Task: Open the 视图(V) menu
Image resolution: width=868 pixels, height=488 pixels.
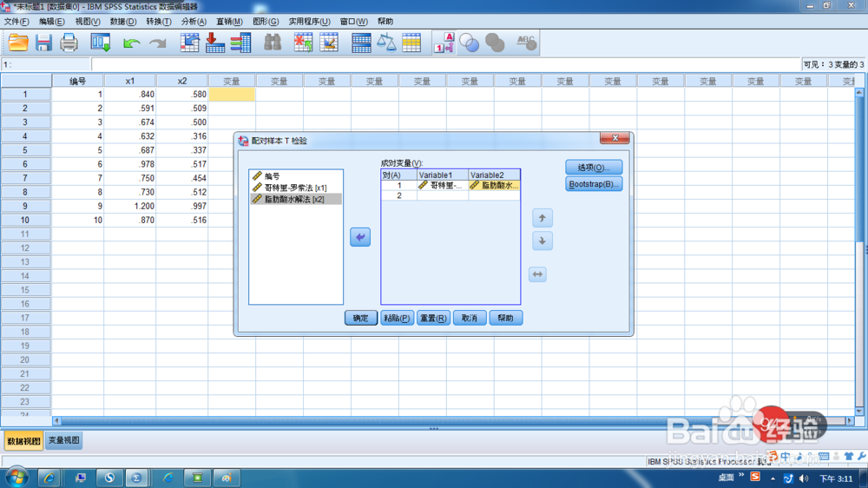Action: point(88,22)
